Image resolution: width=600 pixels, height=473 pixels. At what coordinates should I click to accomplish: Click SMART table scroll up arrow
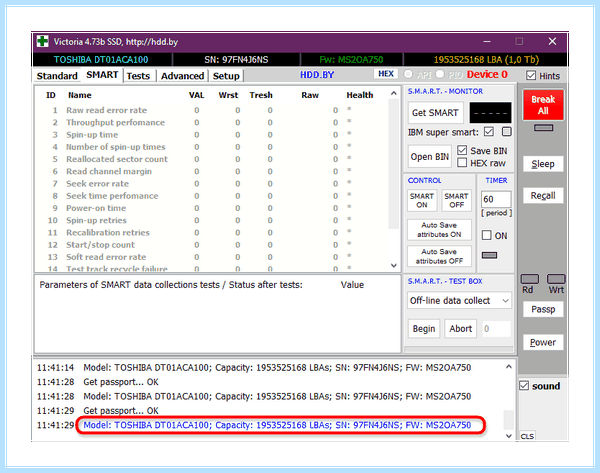tap(393, 93)
